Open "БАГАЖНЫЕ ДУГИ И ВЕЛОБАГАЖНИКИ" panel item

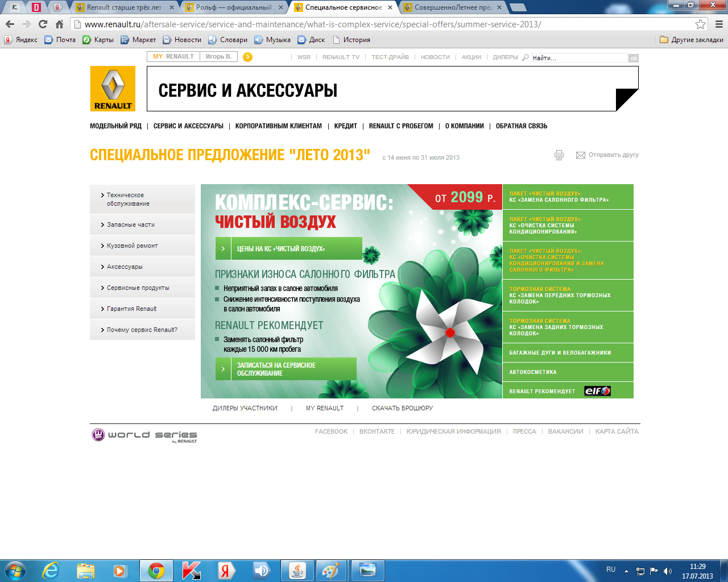(x=568, y=353)
